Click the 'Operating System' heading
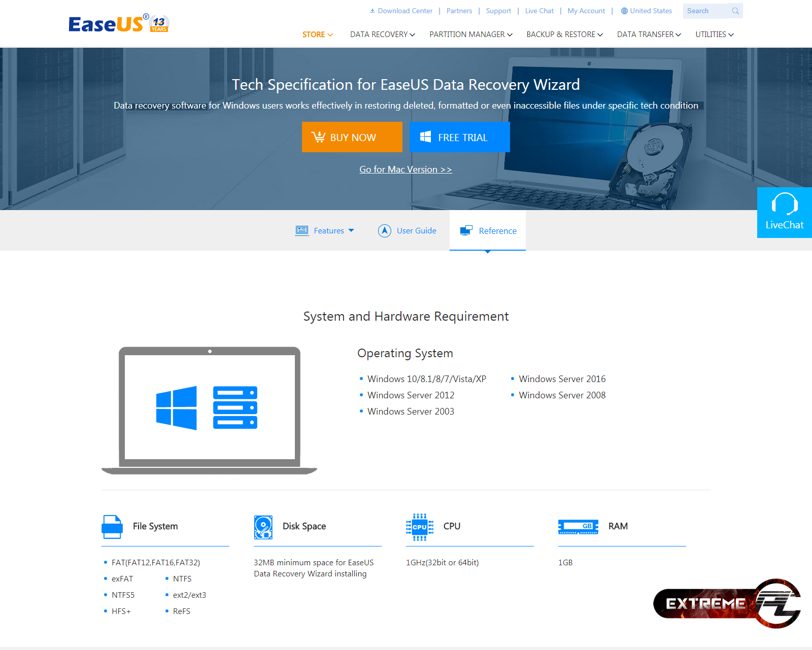This screenshot has width=812, height=650. coord(405,353)
